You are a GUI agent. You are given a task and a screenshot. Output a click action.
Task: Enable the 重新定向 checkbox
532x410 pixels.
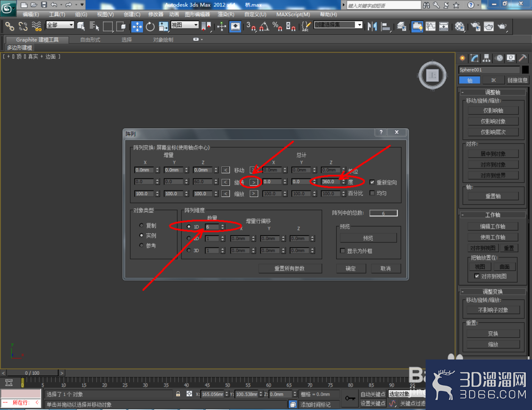pos(372,182)
